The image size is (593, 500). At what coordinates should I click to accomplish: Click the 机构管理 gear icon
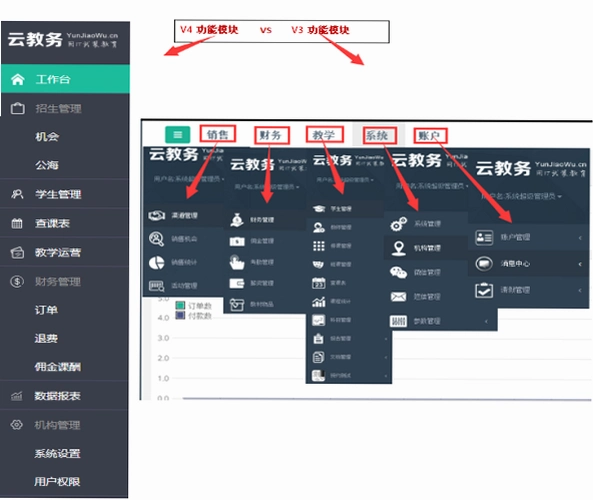pos(17,425)
